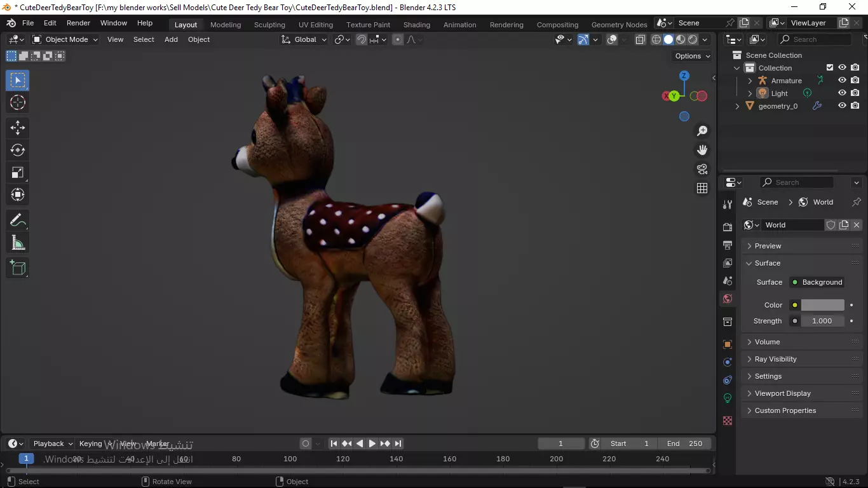Viewport: 868px width, 488px height.
Task: Open the Object Mode dropdown
Action: [65, 39]
